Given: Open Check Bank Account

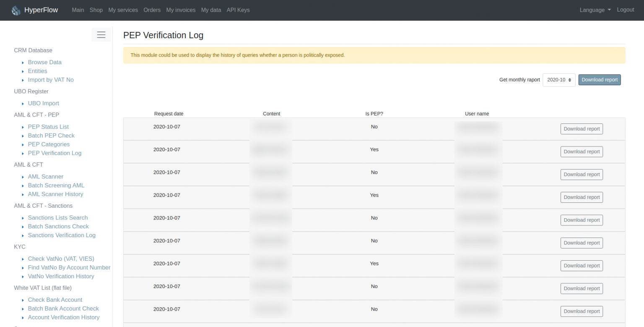Looking at the screenshot, I should [x=55, y=299].
